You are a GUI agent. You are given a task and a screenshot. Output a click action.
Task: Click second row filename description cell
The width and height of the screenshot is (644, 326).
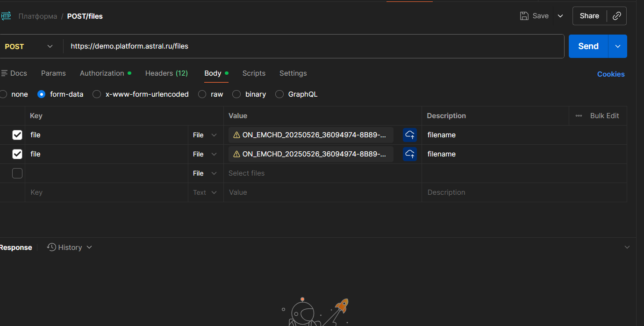(524, 154)
